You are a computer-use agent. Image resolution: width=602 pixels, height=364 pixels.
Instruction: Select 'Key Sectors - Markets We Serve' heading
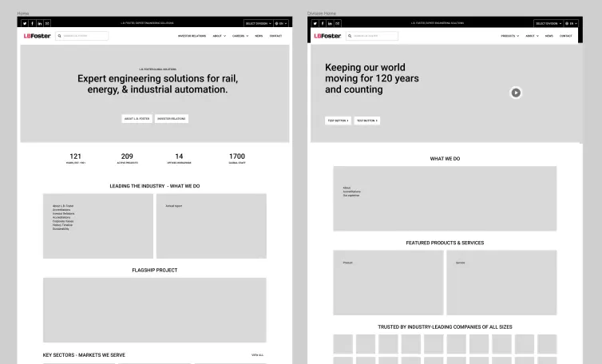84,355
